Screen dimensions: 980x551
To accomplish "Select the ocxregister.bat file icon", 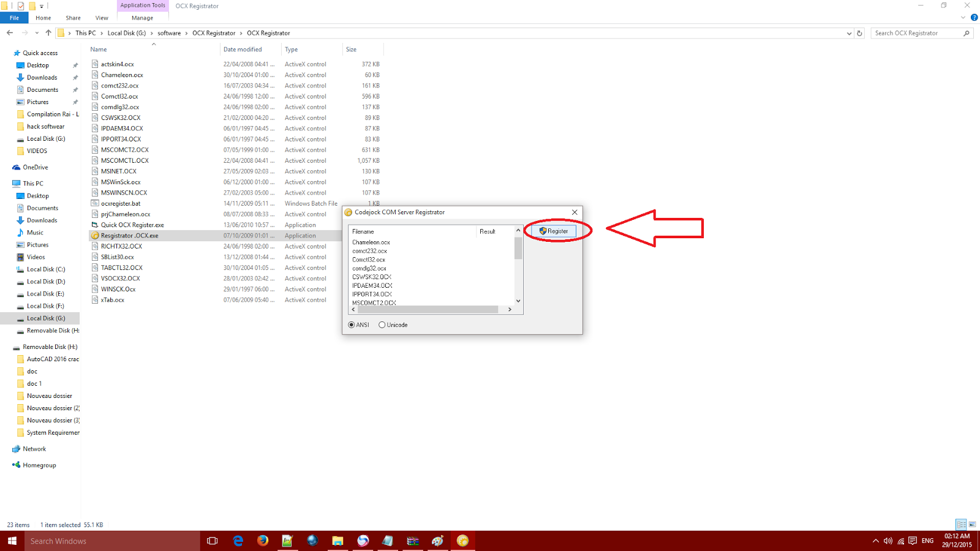I will [x=95, y=203].
